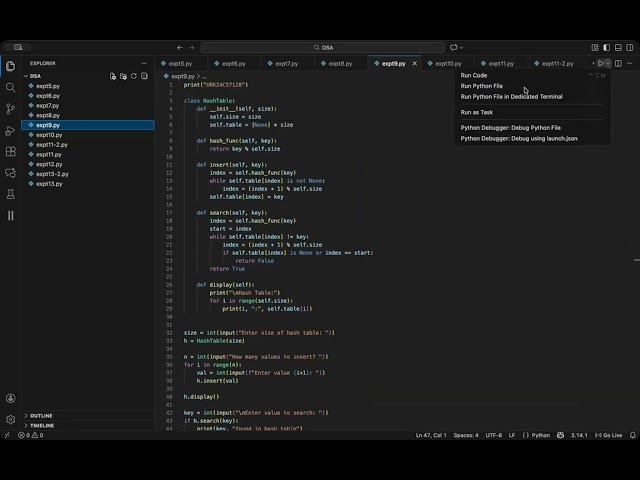Open the Manage gear icon
The image size is (640, 480).
pyautogui.click(x=11, y=419)
